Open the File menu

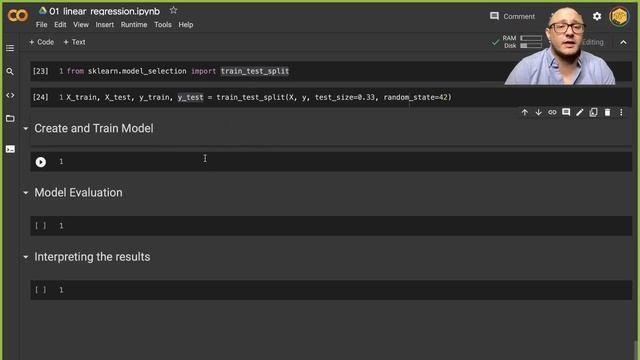pyautogui.click(x=41, y=25)
